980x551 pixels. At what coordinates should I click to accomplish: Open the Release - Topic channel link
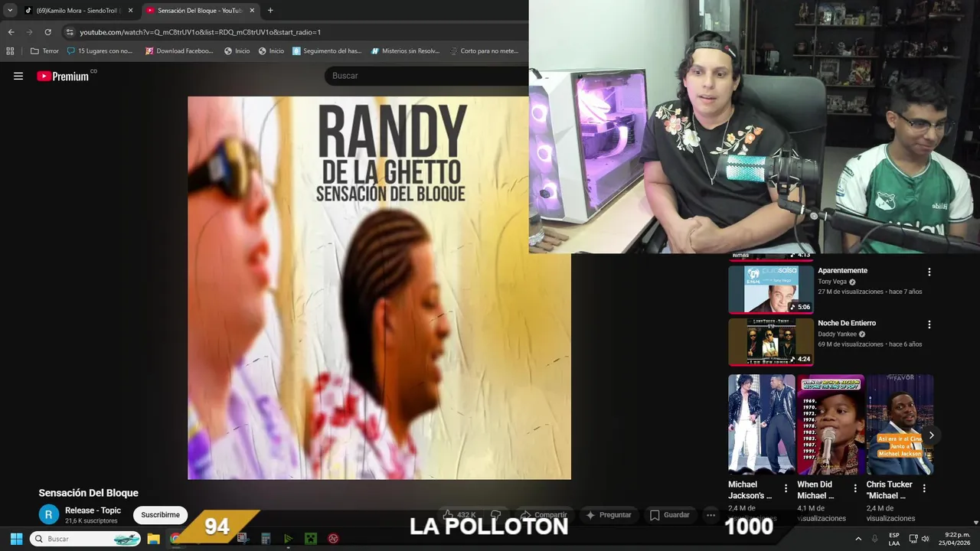[x=93, y=510]
